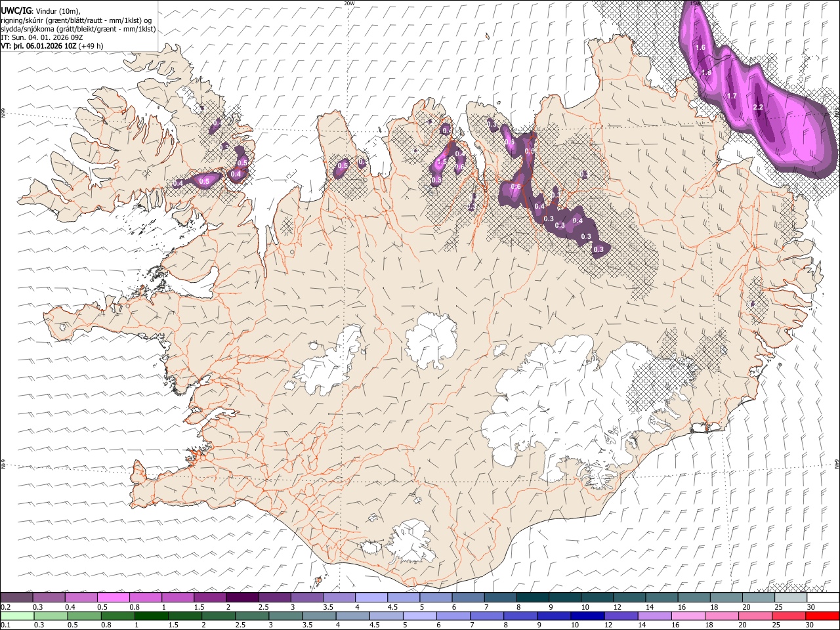This screenshot has width=840, height=630.
Task: Pick the bright red lower swatch labeled 30
Action: click(x=822, y=616)
